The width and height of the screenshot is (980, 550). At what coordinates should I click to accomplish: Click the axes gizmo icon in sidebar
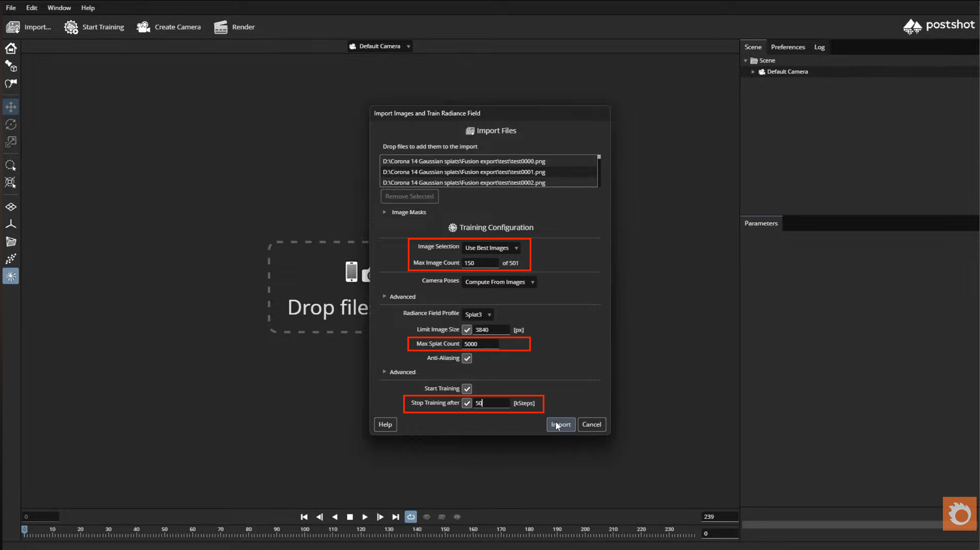point(11,224)
